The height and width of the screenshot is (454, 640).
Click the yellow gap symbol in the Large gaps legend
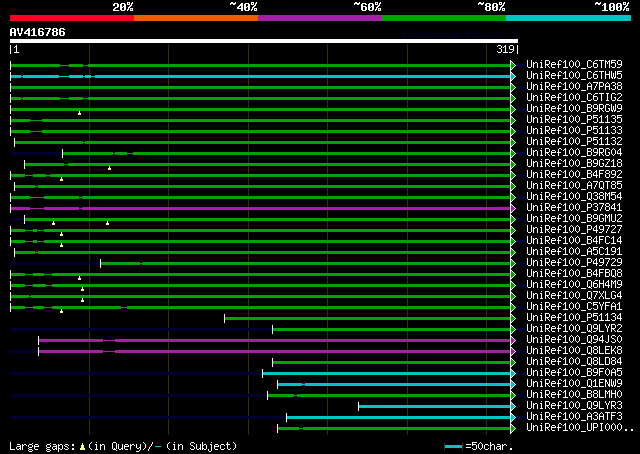pyautogui.click(x=82, y=447)
